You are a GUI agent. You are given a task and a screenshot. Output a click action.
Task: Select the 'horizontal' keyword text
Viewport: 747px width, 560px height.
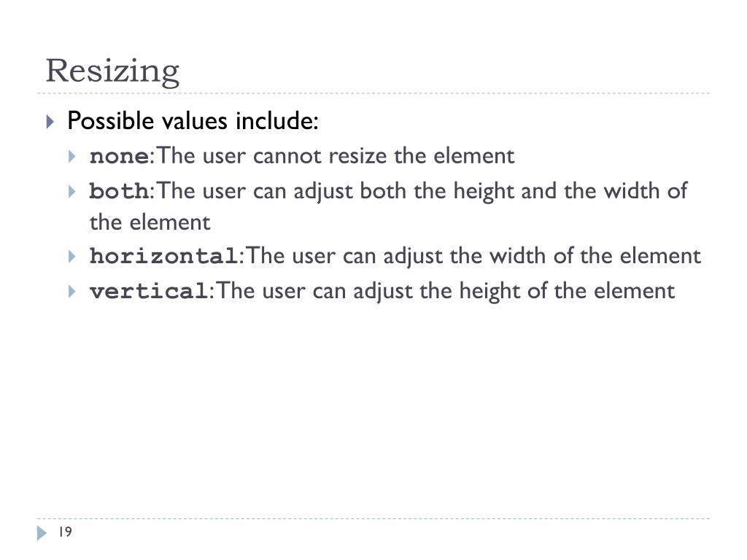164,256
